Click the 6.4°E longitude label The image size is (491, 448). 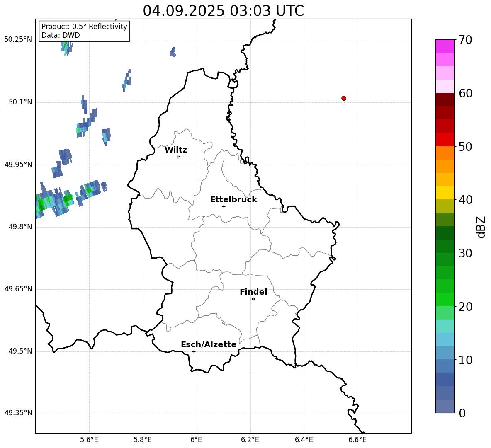[x=304, y=440]
